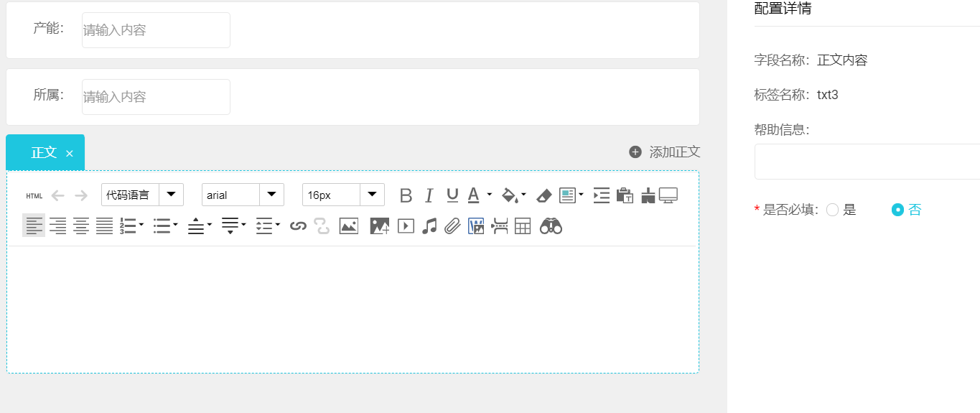Open find and replace binoculars
Image resolution: width=980 pixels, height=413 pixels.
pyautogui.click(x=551, y=226)
